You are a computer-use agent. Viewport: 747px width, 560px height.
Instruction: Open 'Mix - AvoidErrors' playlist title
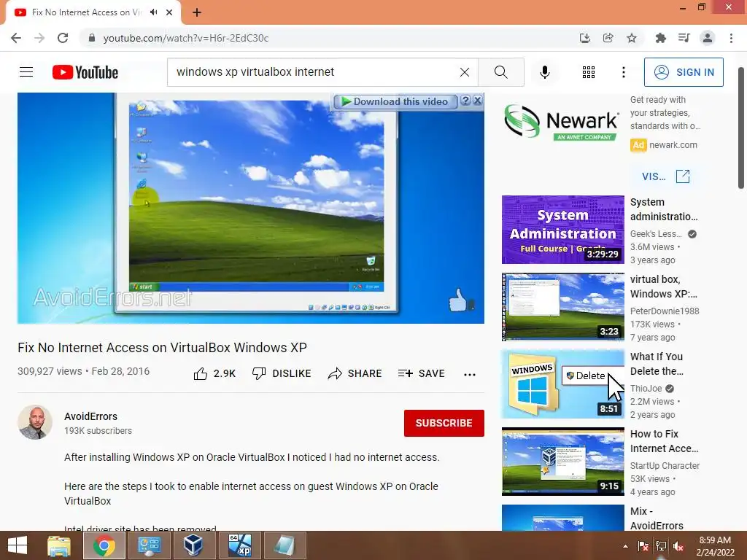pyautogui.click(x=657, y=518)
